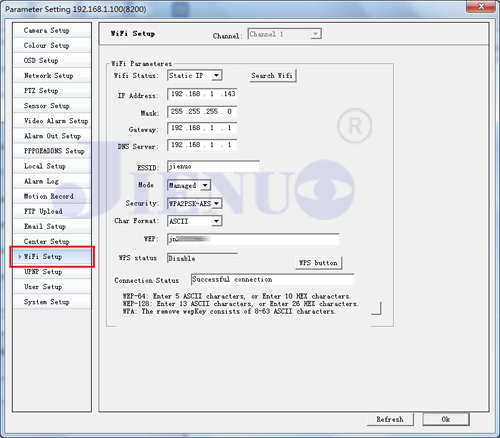Viewport: 500px width, 438px height.
Task: Click the IP Address field
Action: pyautogui.click(x=202, y=94)
